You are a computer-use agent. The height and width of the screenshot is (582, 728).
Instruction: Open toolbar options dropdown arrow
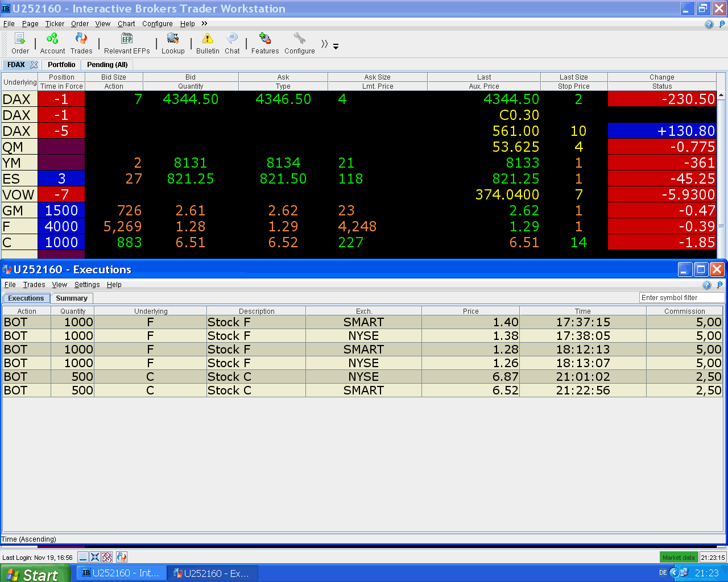click(336, 47)
